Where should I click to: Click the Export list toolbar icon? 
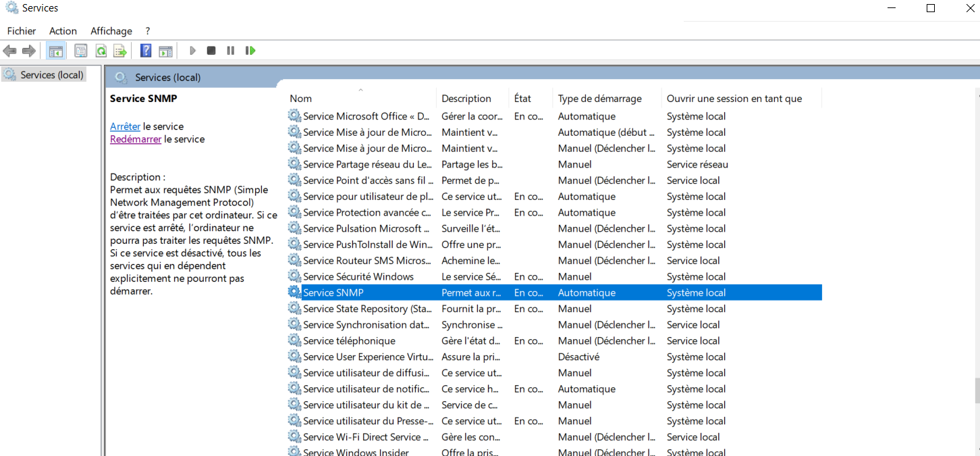click(120, 51)
